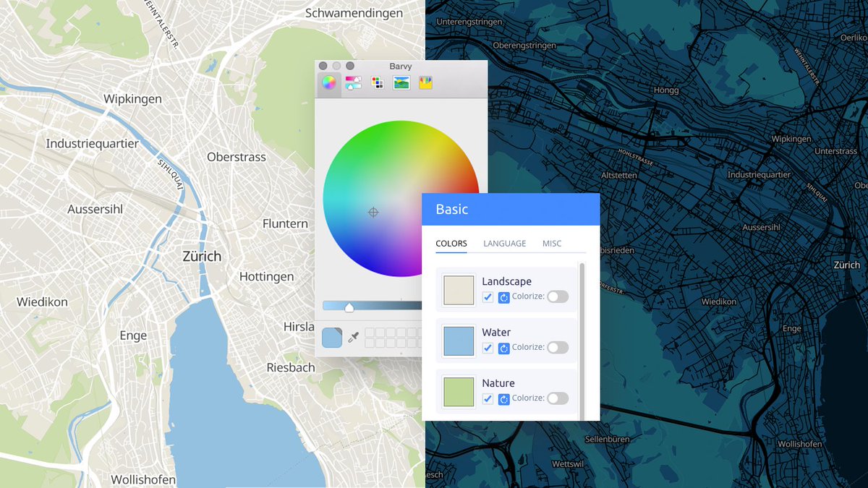The height and width of the screenshot is (488, 868).
Task: Click the current blue color swatch in Barvy
Action: tap(332, 338)
